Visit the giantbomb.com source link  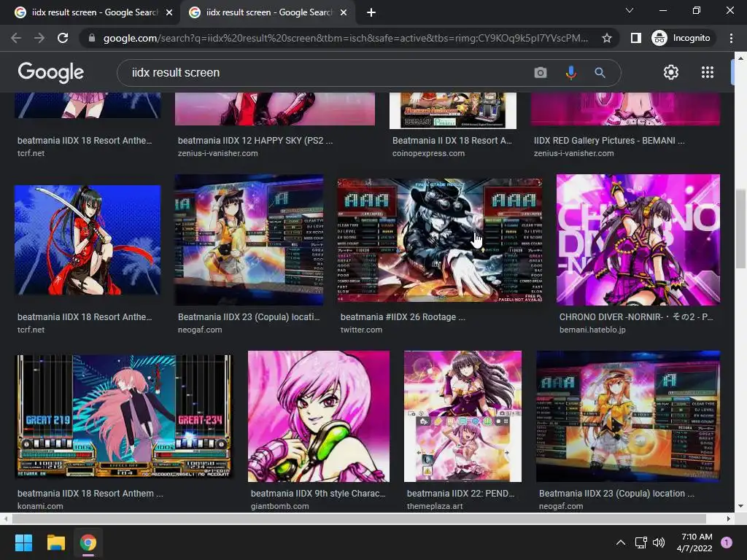[x=279, y=506]
